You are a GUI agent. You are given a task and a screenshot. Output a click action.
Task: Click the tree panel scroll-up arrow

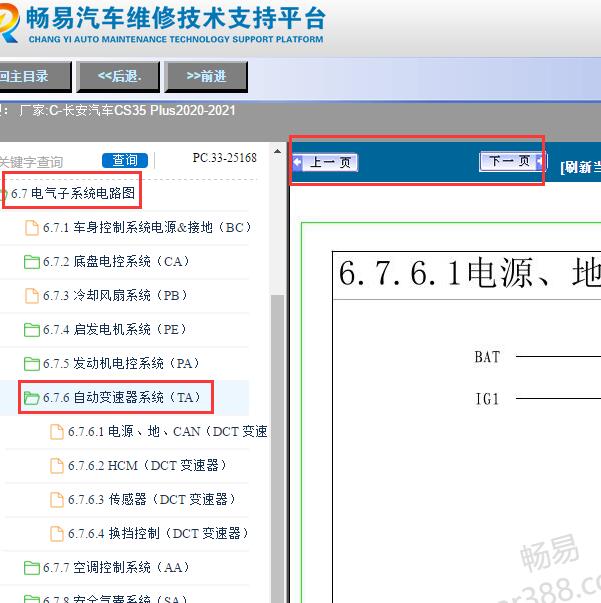[277, 152]
